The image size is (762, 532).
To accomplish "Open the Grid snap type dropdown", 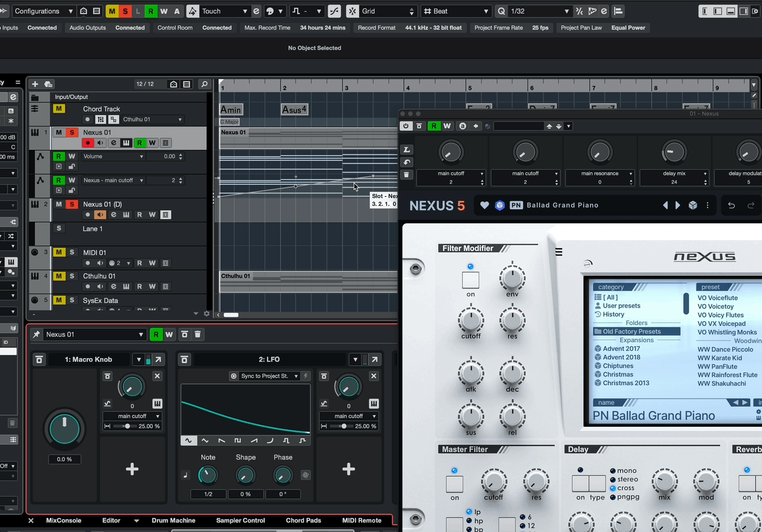I will pyautogui.click(x=388, y=11).
